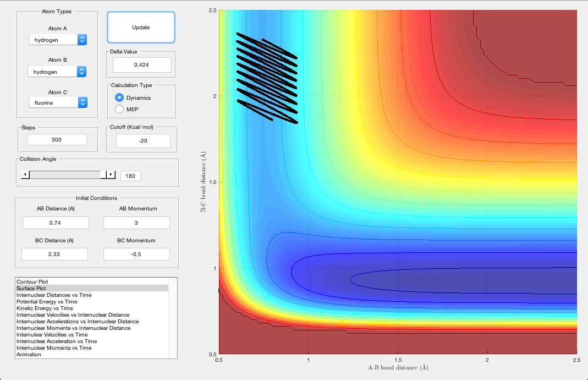Viewport: 588px width, 380px height.
Task: Click the Delta Value input field
Action: pos(142,65)
